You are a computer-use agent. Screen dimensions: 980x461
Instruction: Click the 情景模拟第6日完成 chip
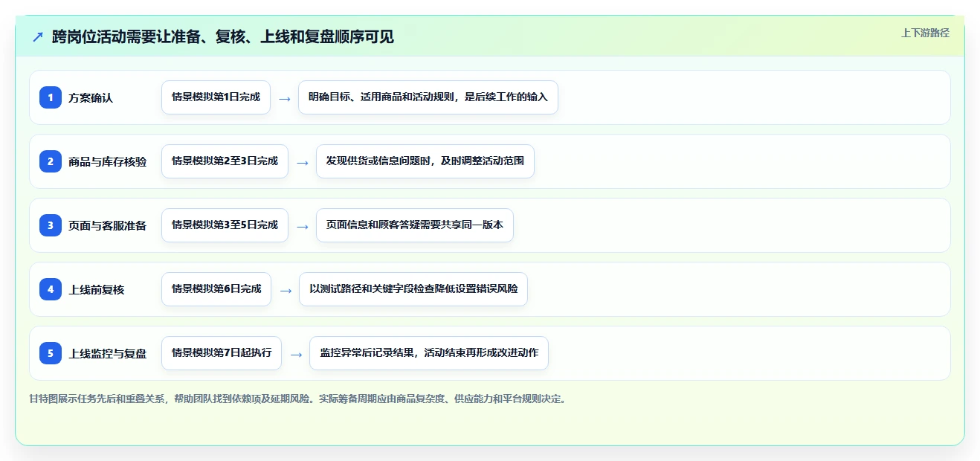click(x=216, y=289)
